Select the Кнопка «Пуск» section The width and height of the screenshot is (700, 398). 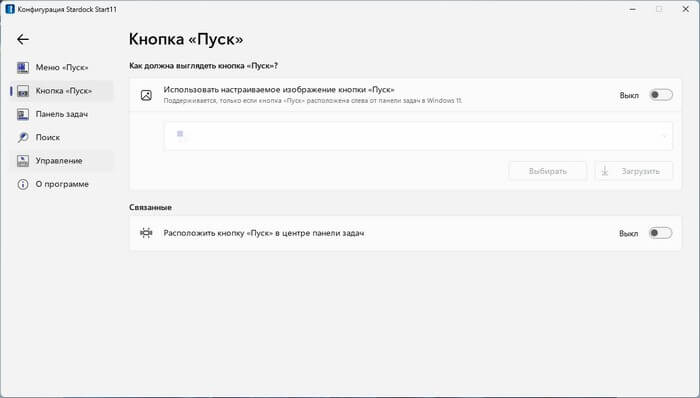point(62,91)
